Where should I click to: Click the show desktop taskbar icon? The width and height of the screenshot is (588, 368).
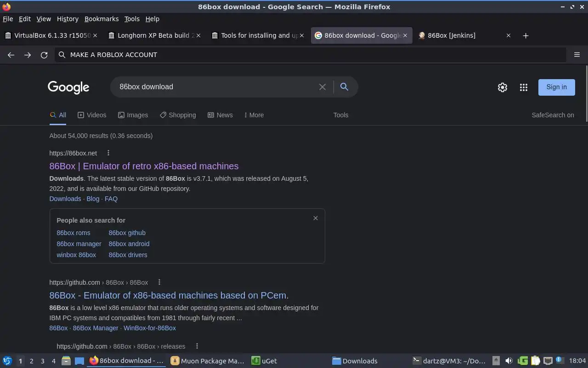[x=79, y=361]
